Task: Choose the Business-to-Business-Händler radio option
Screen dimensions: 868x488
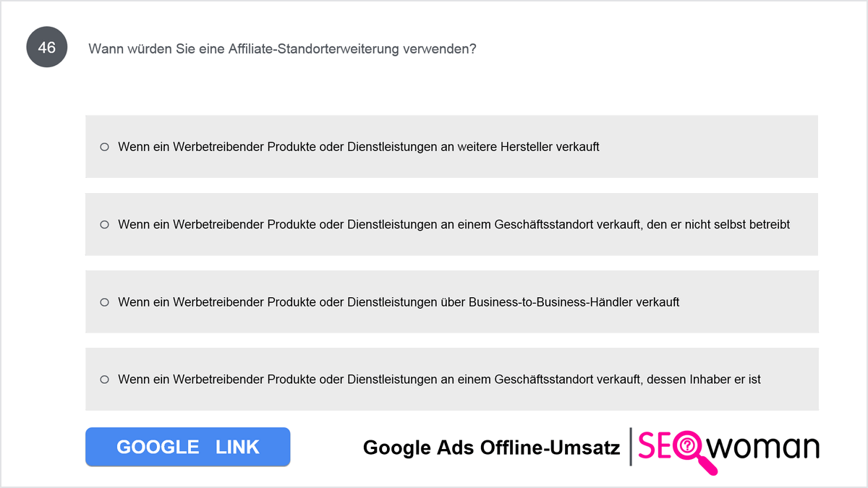Action: pos(104,301)
